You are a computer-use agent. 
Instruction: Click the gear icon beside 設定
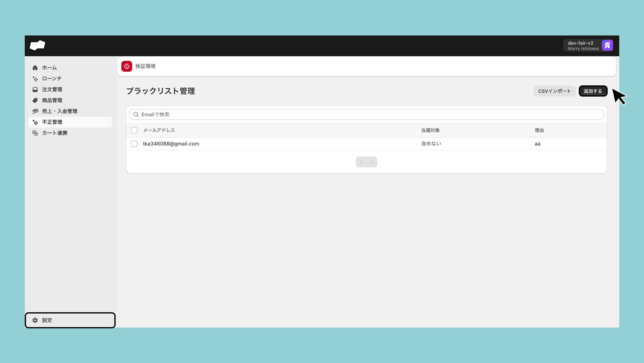[x=35, y=320]
